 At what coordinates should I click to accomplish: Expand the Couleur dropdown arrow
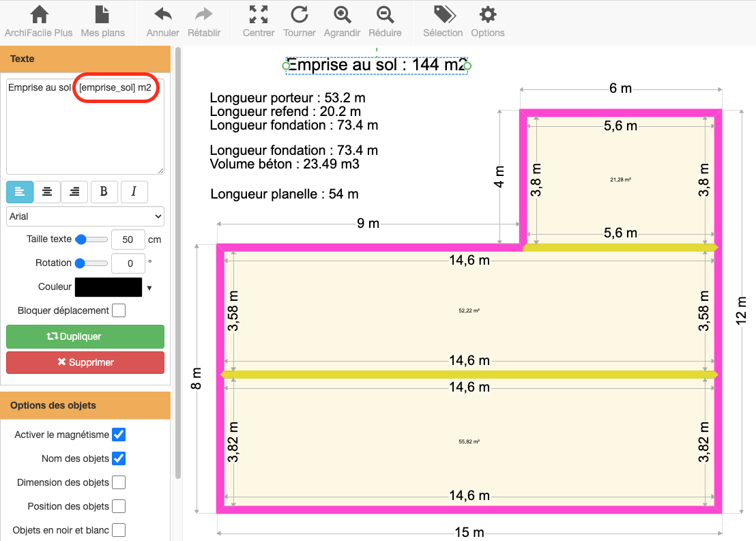(149, 288)
